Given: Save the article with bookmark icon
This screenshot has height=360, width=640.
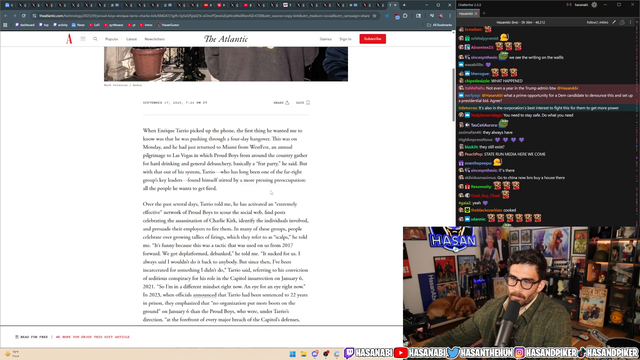Looking at the screenshot, I should click(303, 103).
